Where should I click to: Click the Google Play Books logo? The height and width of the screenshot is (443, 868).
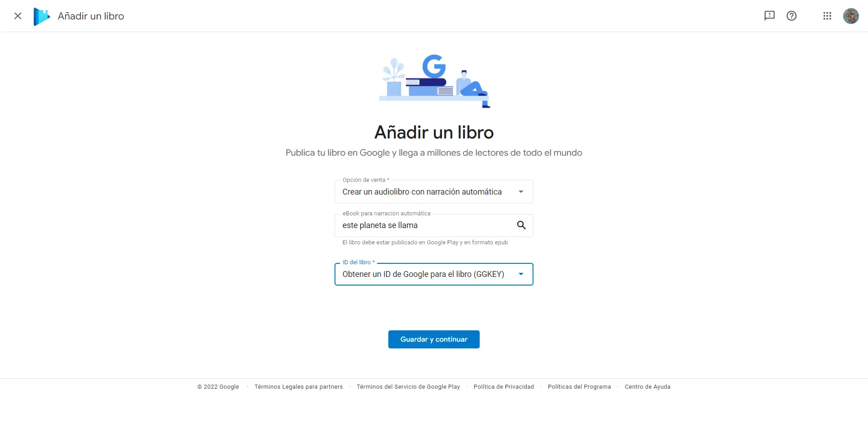click(x=41, y=16)
